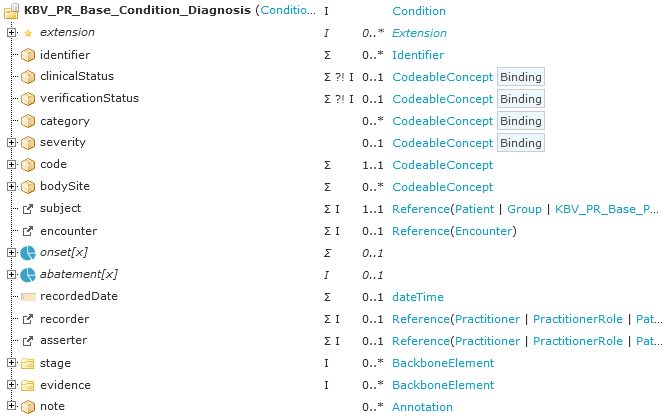Screen dimensions: 668x418
Task: Click the reference arrow icon beside asserter
Action: (x=28, y=341)
